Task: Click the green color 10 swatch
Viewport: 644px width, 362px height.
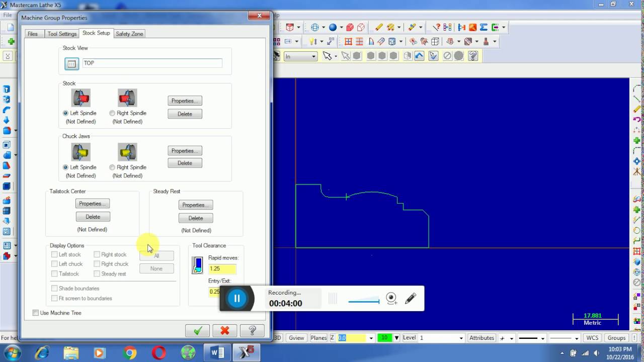Action: coord(384,338)
